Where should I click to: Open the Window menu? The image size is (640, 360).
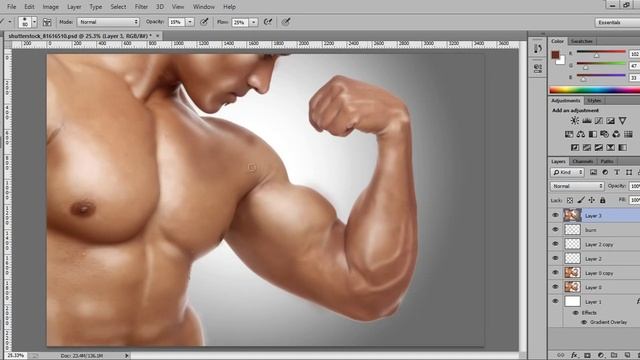[x=204, y=7]
